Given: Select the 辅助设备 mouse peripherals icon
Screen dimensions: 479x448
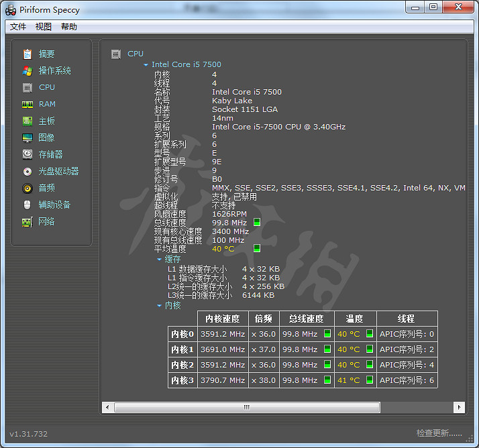Looking at the screenshot, I should [28, 205].
